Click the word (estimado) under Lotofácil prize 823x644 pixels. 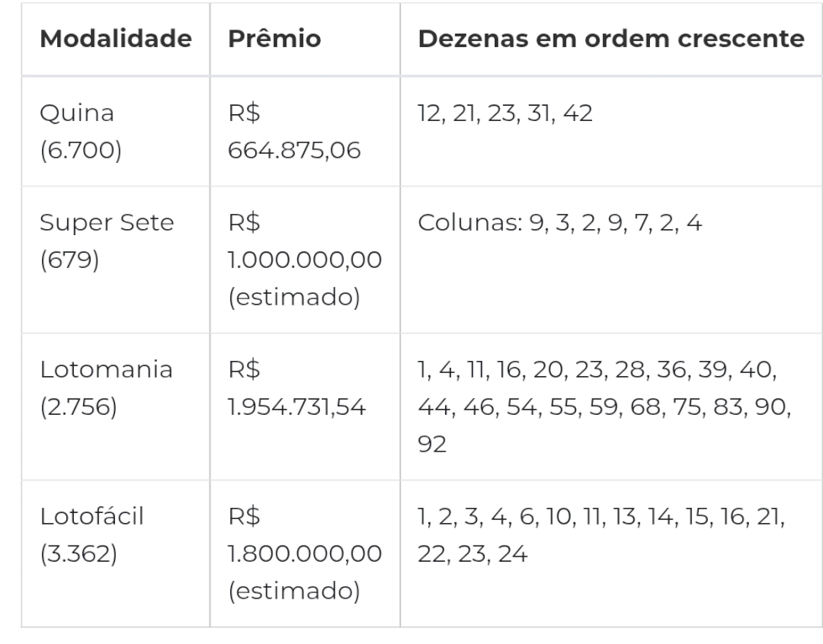point(295,591)
